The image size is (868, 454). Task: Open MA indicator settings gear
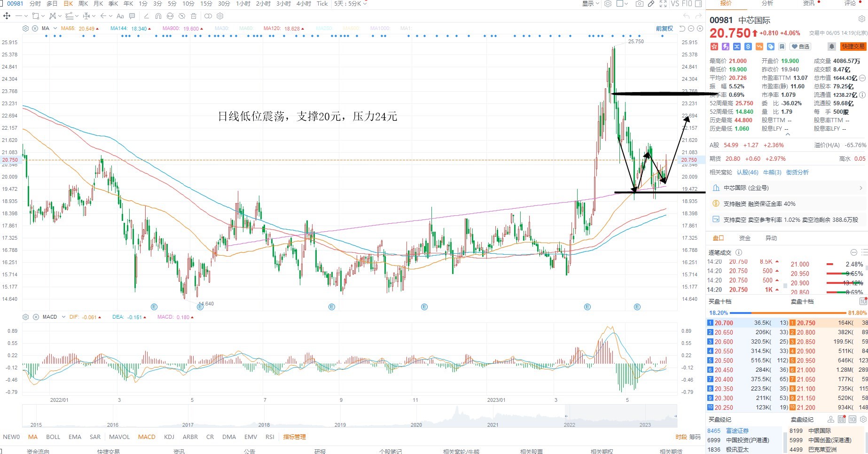(26, 29)
